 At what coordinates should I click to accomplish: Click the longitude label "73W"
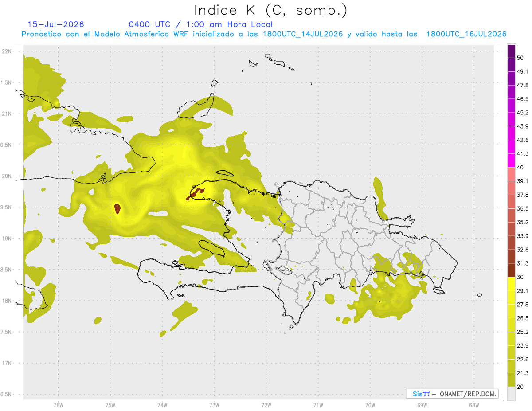pos(214,405)
